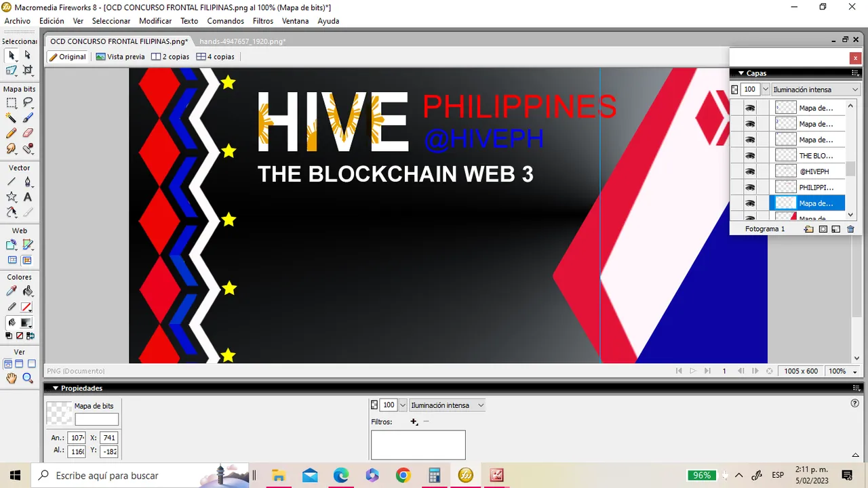
Task: Click the swap stroke and fill colors icon
Action: [29, 335]
